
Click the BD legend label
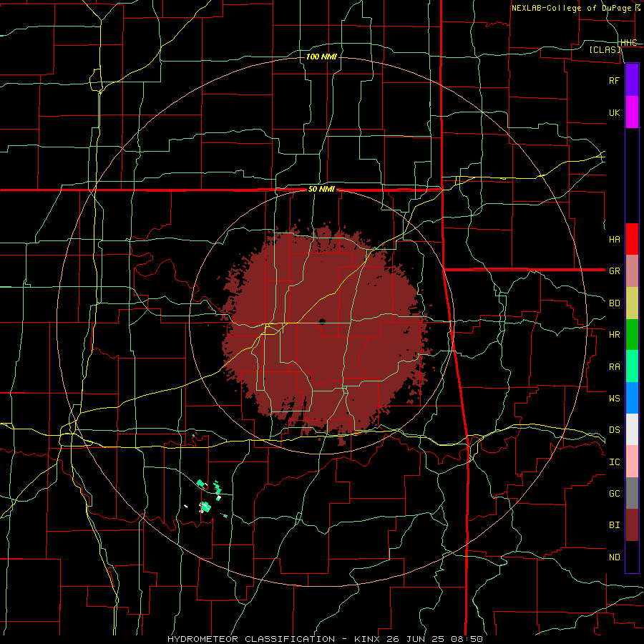[614, 303]
